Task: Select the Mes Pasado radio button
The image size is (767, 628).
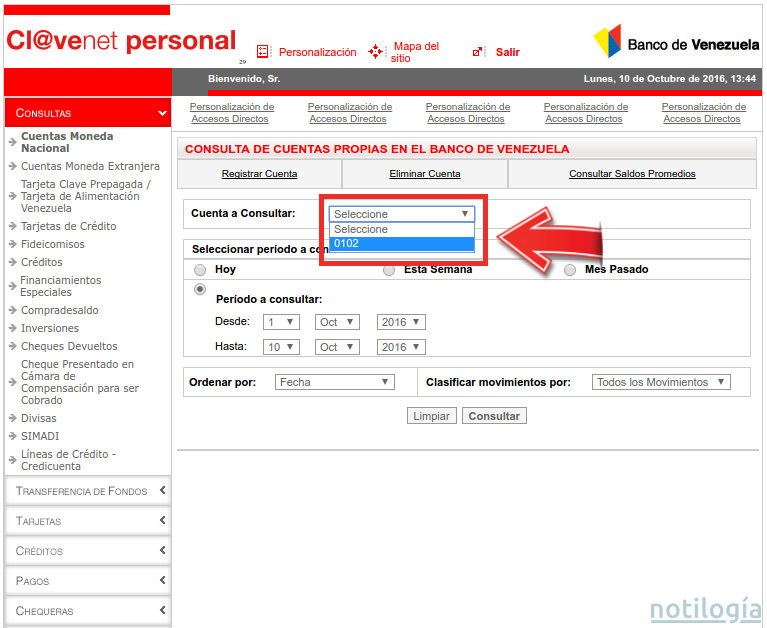Action: point(570,270)
